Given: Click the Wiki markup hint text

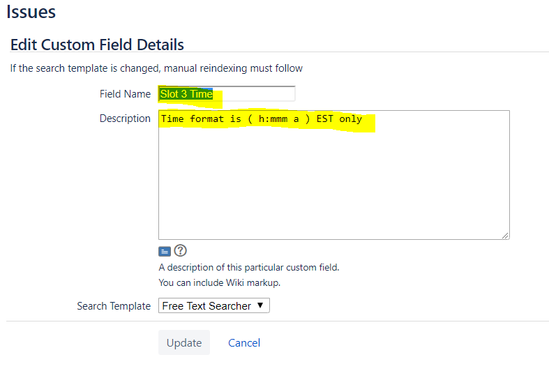Looking at the screenshot, I should [220, 283].
